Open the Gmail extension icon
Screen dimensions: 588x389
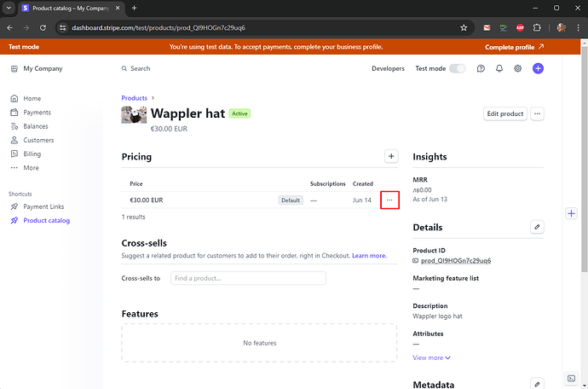pos(487,28)
